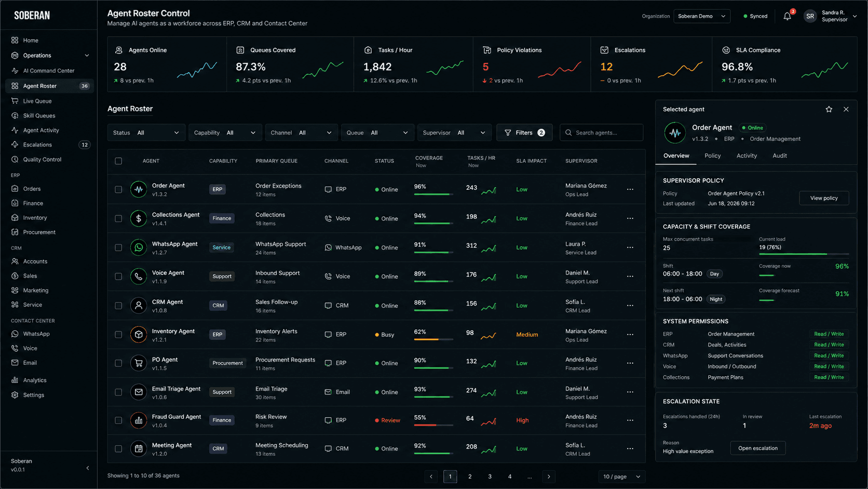
Task: Click the Tasks / Hour card icon
Action: pyautogui.click(x=368, y=50)
